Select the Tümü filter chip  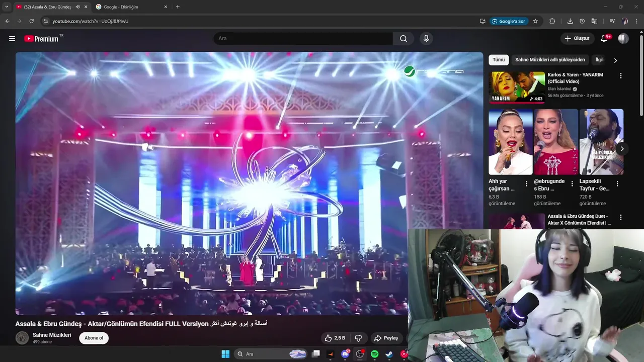pos(499,60)
